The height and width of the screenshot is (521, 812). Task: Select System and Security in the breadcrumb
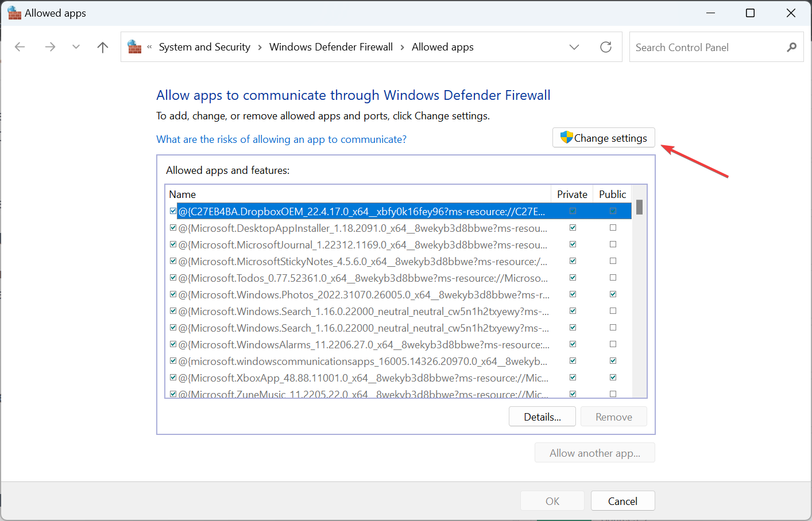click(x=204, y=46)
